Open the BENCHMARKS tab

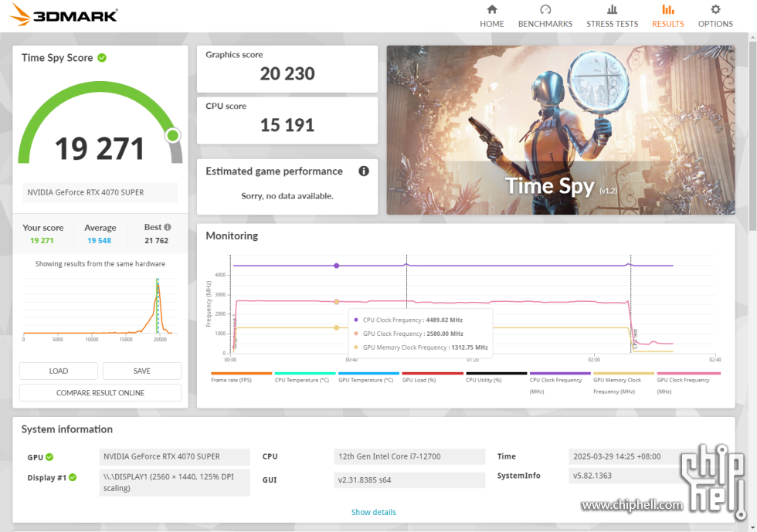tap(545, 16)
